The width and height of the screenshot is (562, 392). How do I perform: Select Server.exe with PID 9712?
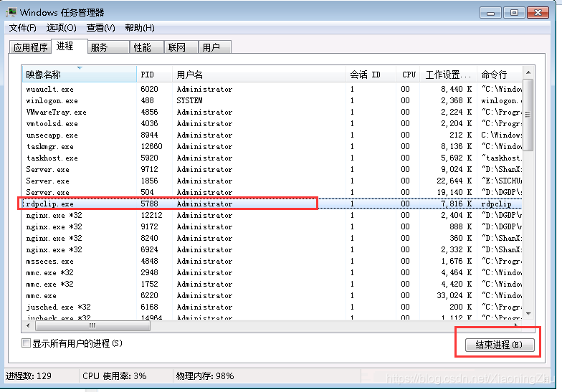click(272, 169)
